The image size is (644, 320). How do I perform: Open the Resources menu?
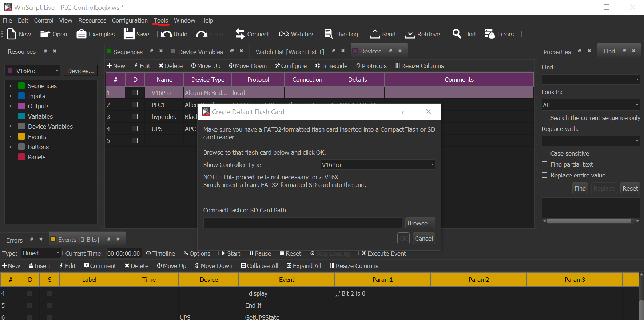[x=92, y=20]
